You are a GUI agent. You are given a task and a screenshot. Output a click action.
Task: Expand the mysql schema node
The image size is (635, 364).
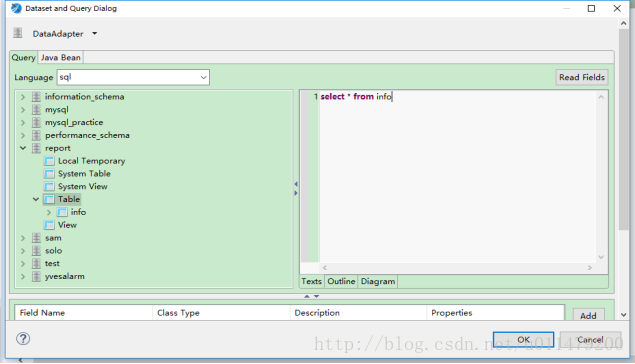tap(23, 110)
